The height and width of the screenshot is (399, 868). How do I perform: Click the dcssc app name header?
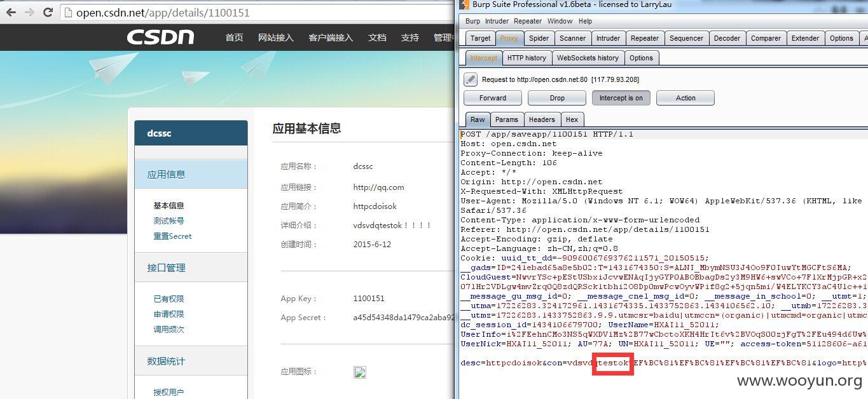tap(191, 133)
